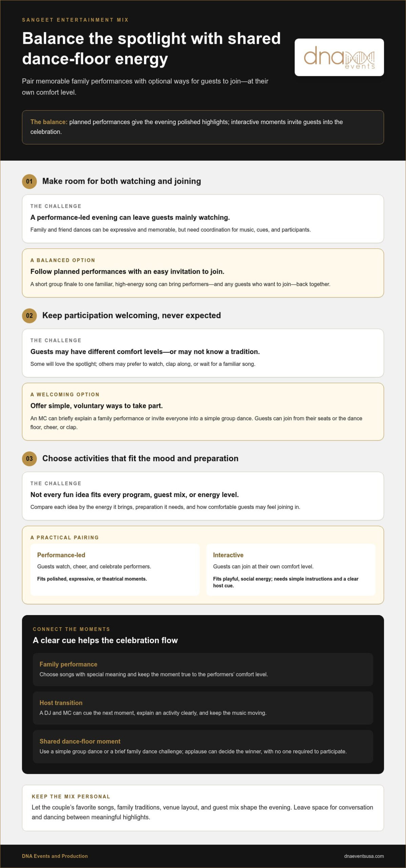The height and width of the screenshot is (868, 406).
Task: Click the DNA Events logo
Action: tap(339, 57)
